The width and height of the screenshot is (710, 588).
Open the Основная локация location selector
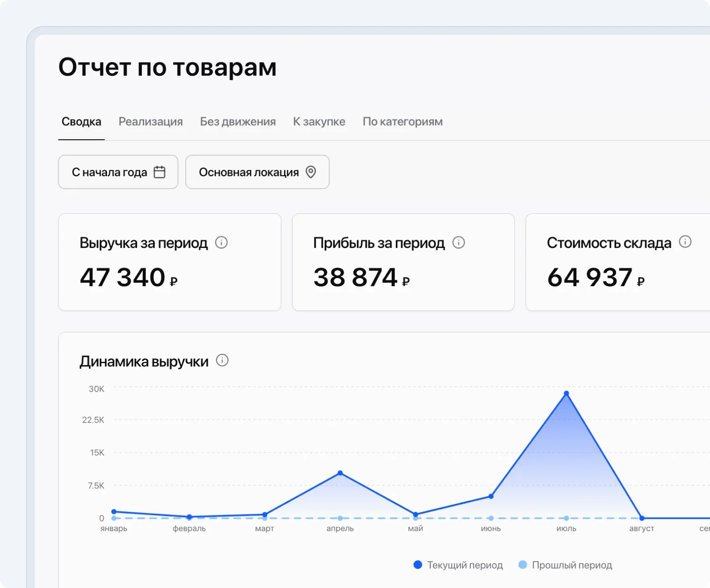click(x=257, y=172)
